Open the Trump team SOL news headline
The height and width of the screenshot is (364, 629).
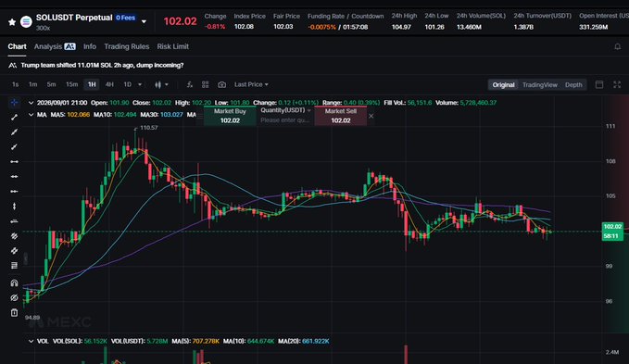coord(102,65)
